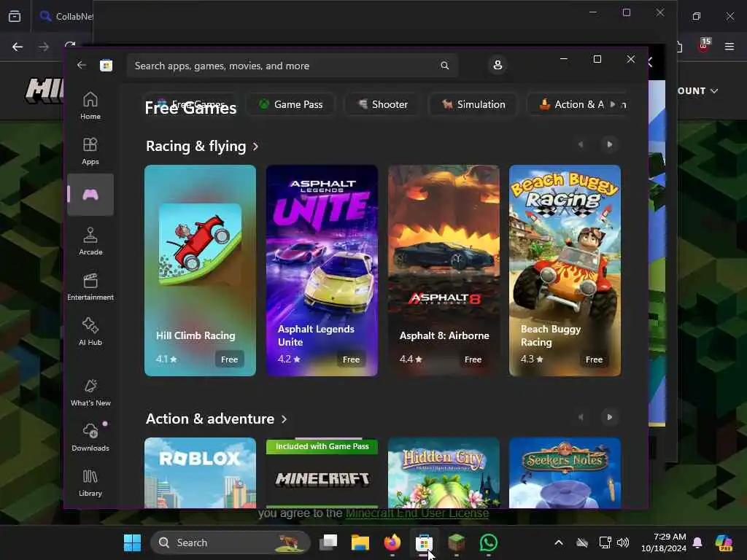Click Included with Game Pass badge
This screenshot has width=747, height=560.
[322, 446]
